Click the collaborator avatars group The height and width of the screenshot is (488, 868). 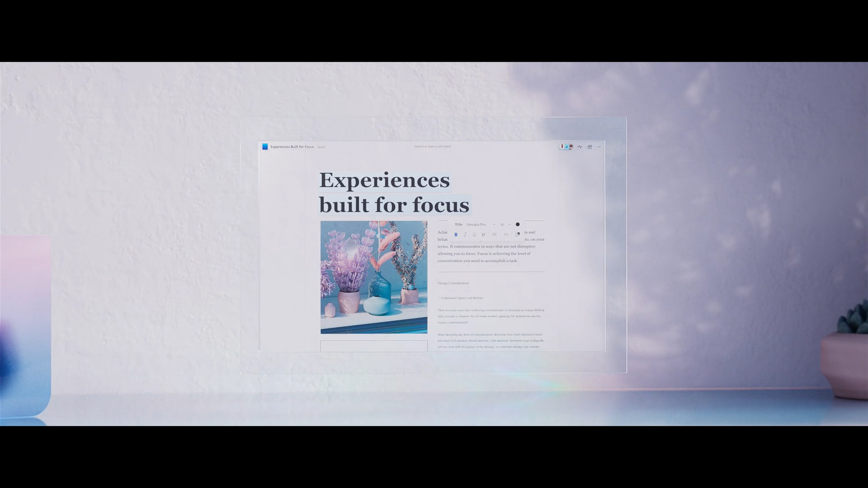click(566, 147)
